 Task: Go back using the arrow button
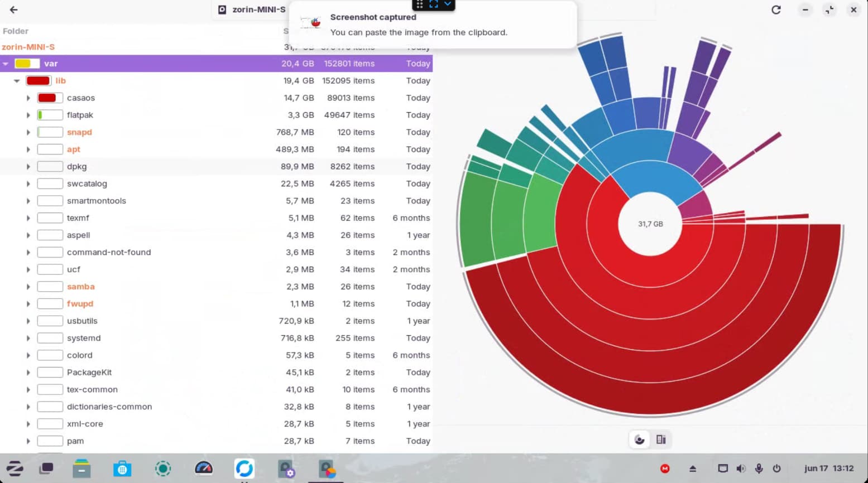click(x=14, y=9)
